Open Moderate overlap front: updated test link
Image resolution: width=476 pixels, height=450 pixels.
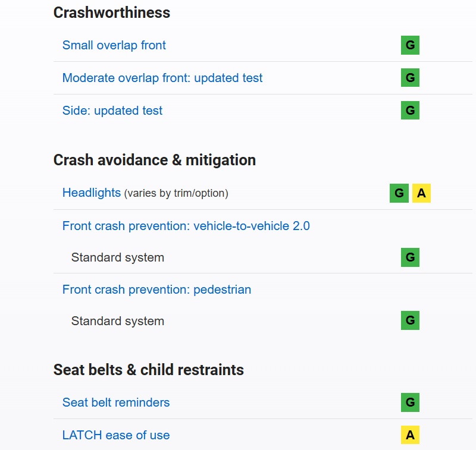point(162,78)
